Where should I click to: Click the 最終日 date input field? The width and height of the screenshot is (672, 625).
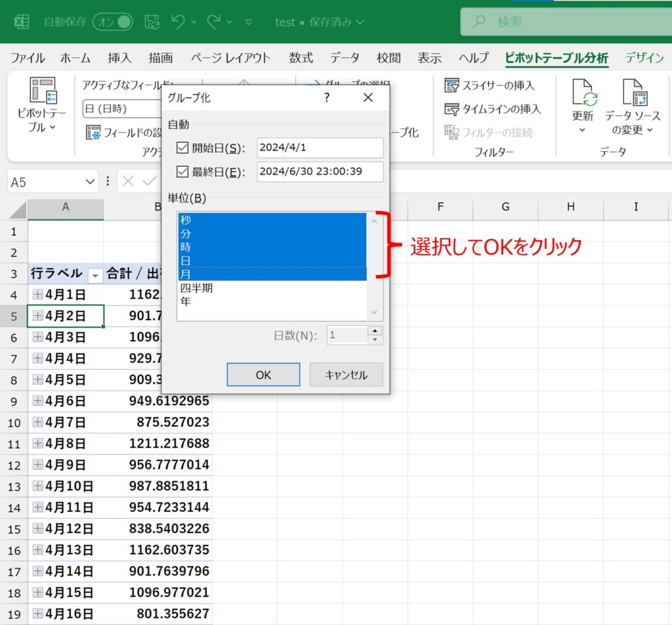(320, 172)
